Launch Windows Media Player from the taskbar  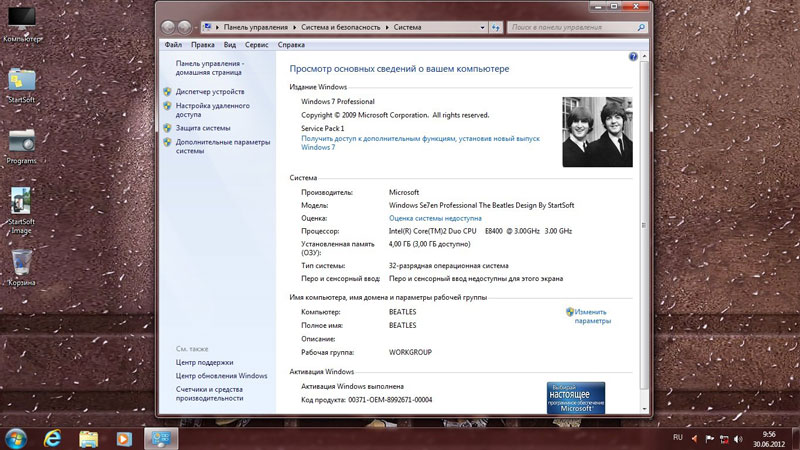click(123, 438)
